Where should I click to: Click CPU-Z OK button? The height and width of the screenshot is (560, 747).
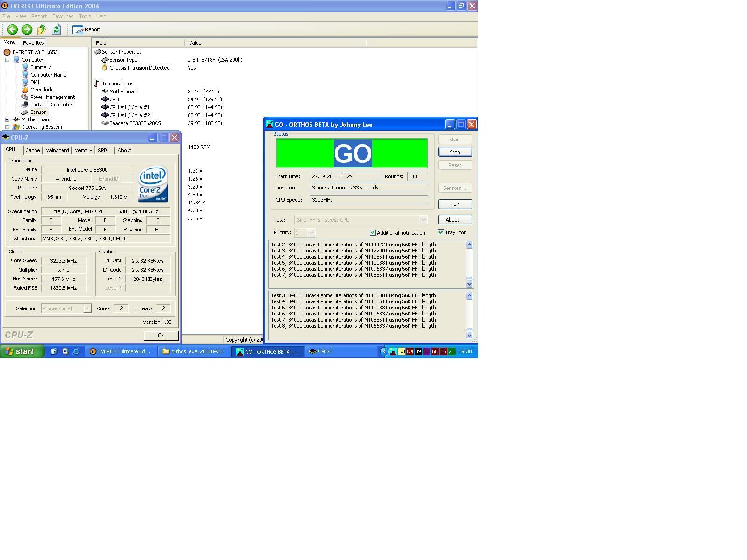tap(161, 336)
